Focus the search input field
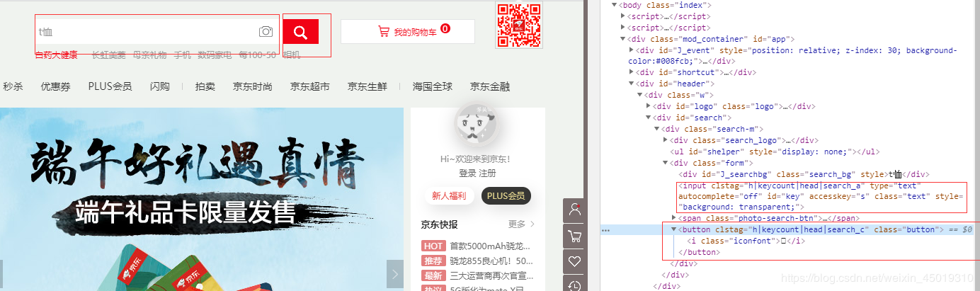This screenshot has height=291, width=980. click(146, 32)
